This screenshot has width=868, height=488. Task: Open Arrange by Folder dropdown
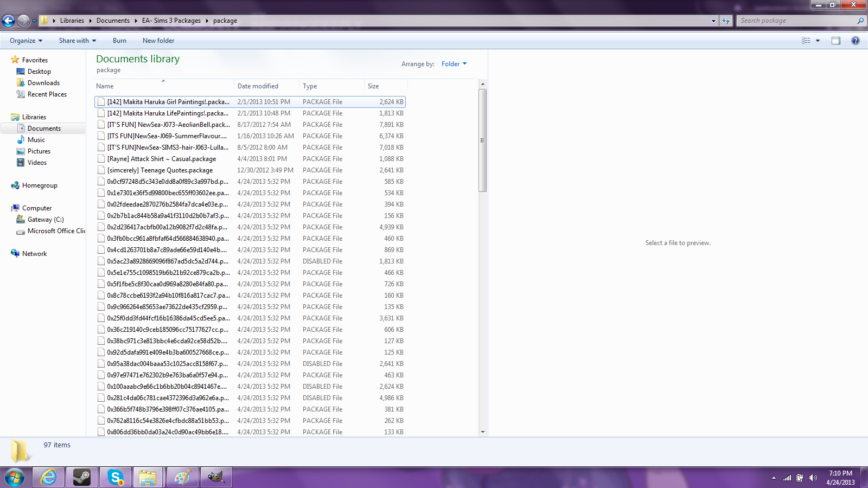454,64
